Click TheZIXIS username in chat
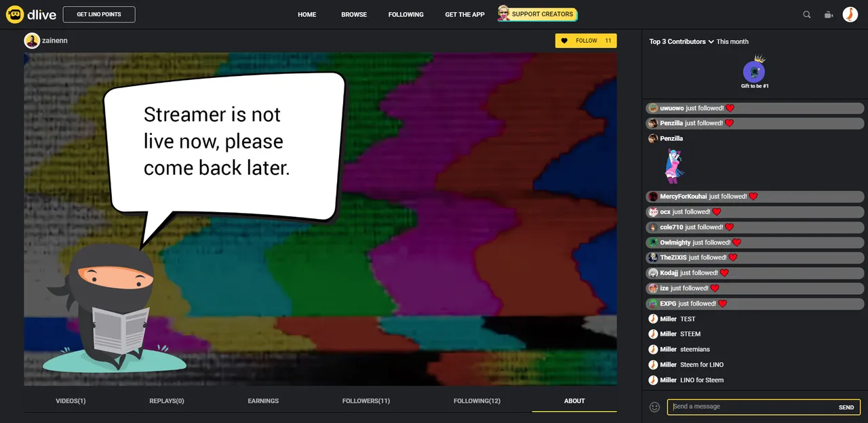 [673, 258]
